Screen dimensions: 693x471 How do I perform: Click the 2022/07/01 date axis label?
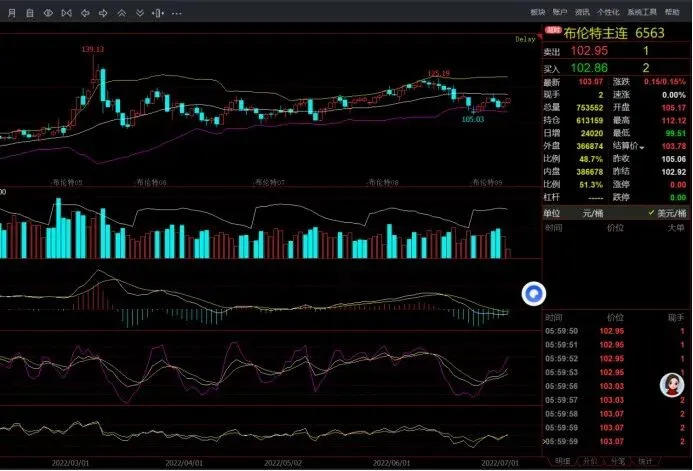pyautogui.click(x=500, y=463)
